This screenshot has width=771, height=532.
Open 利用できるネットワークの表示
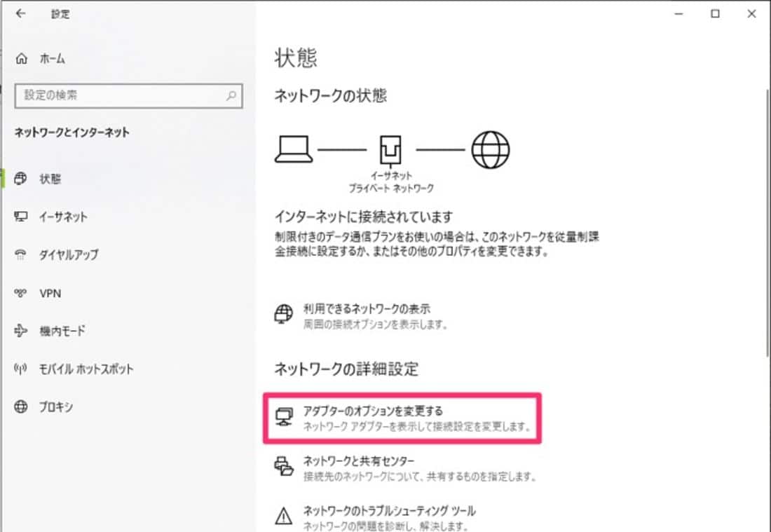[x=367, y=309]
